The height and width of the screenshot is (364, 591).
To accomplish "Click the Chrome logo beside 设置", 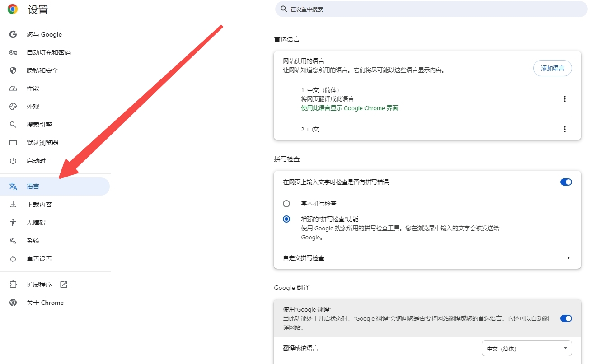I will pyautogui.click(x=13, y=9).
